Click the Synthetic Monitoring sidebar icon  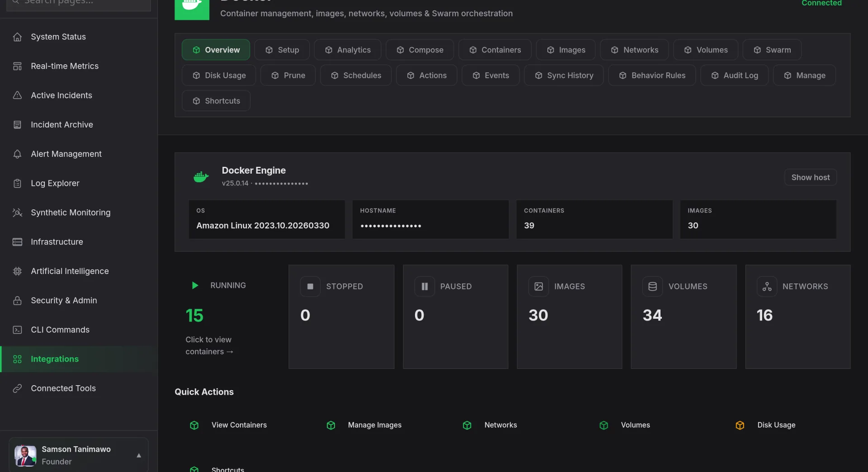click(17, 212)
